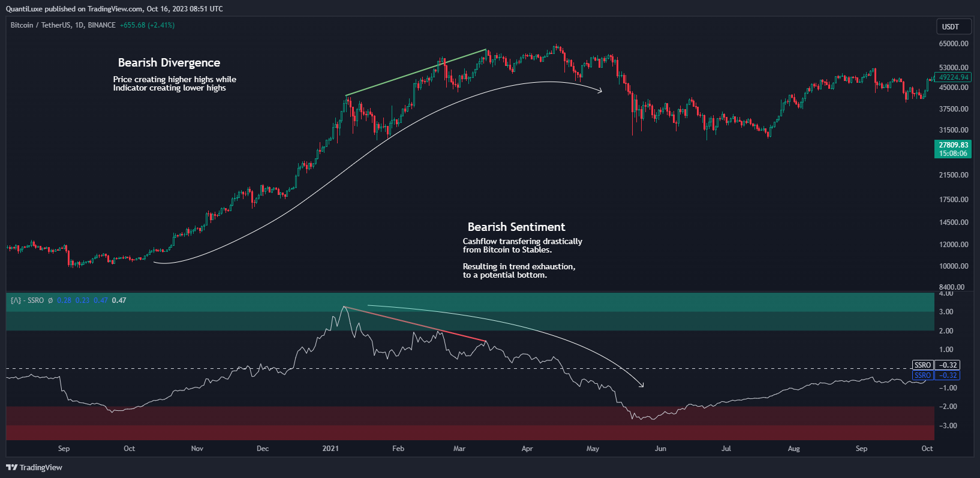
Task: Click the 17500.00 price axis label
Action: tap(954, 200)
